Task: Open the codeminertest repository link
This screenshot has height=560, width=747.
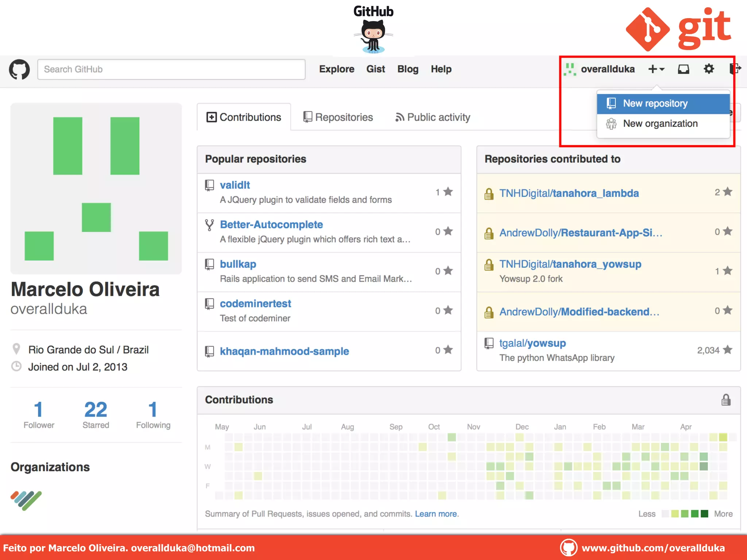Action: 255,304
